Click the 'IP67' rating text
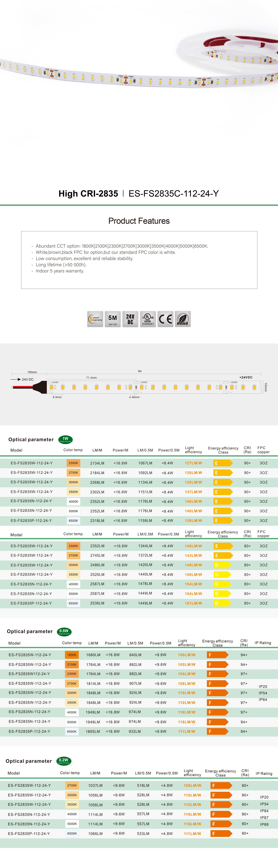This screenshot has height=868, width=278. coord(264,818)
